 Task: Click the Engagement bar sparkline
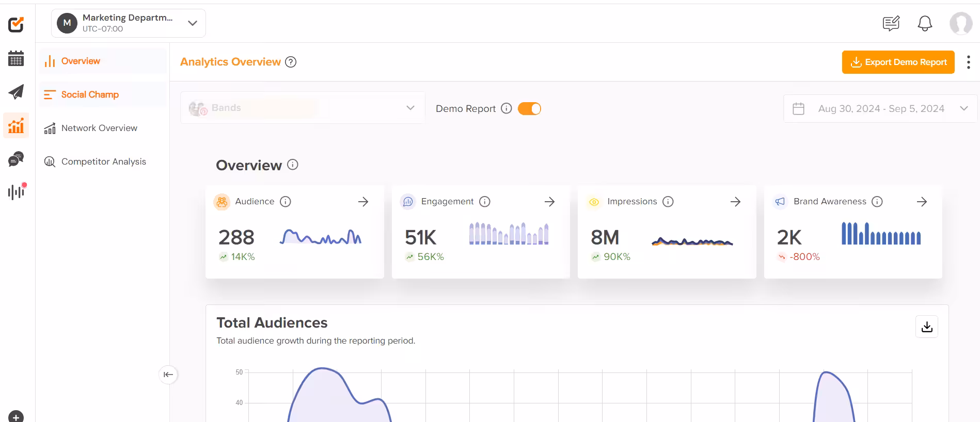(x=509, y=233)
